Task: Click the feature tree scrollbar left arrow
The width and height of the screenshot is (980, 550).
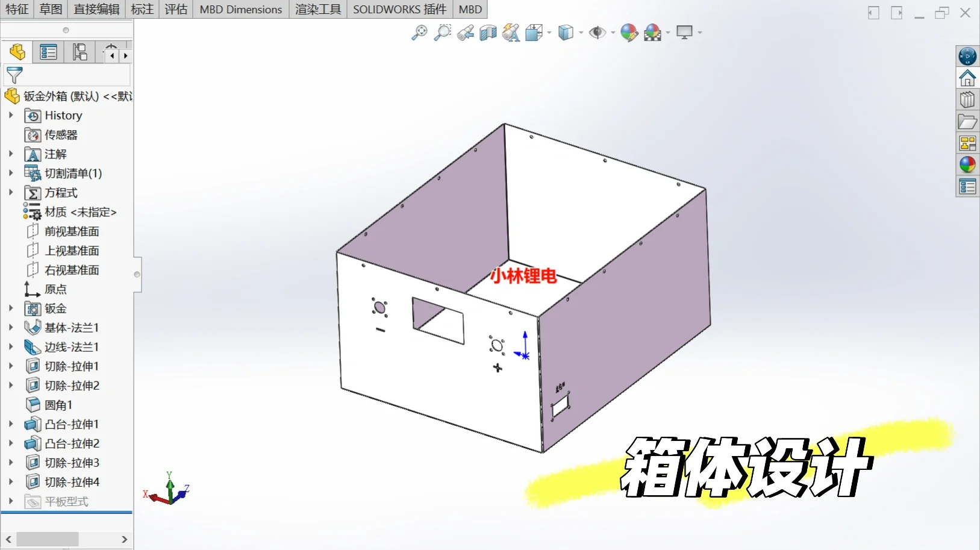Action: click(x=8, y=539)
